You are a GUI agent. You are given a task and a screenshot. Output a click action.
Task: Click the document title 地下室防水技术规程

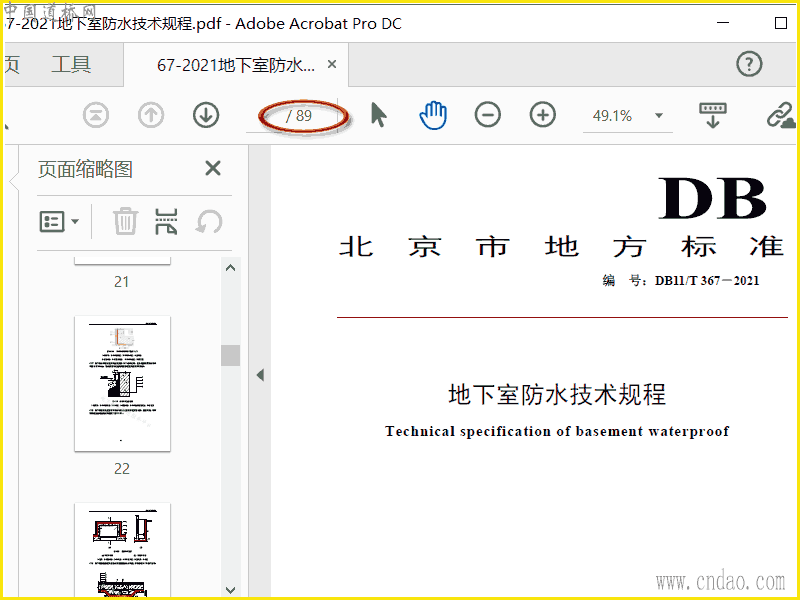[x=557, y=394]
